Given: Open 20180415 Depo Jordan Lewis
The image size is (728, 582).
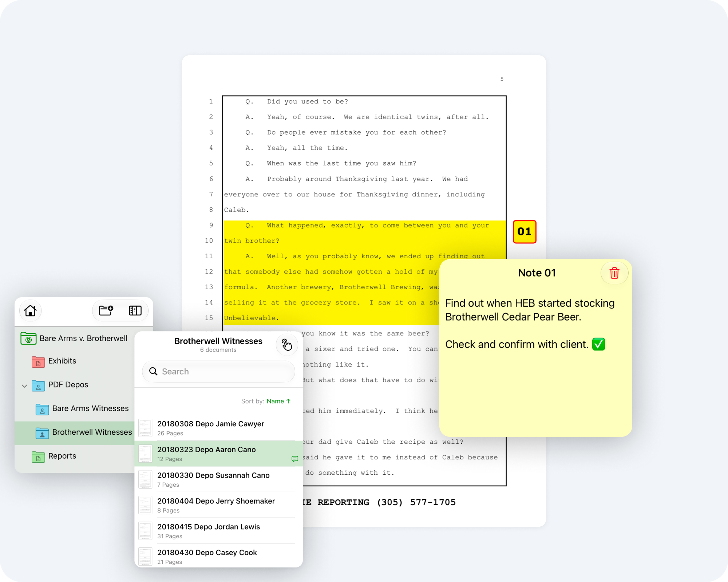Looking at the screenshot, I should 218,531.
